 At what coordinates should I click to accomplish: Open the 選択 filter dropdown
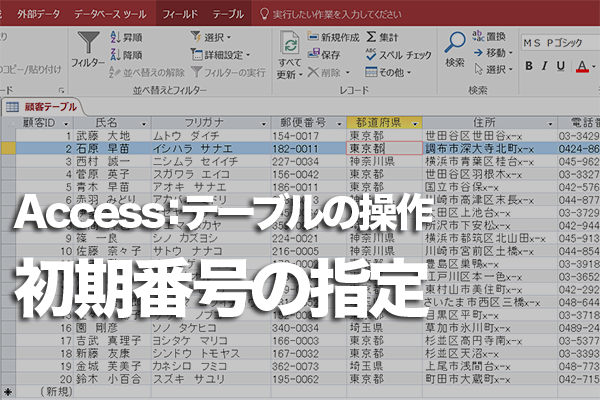pos(211,37)
